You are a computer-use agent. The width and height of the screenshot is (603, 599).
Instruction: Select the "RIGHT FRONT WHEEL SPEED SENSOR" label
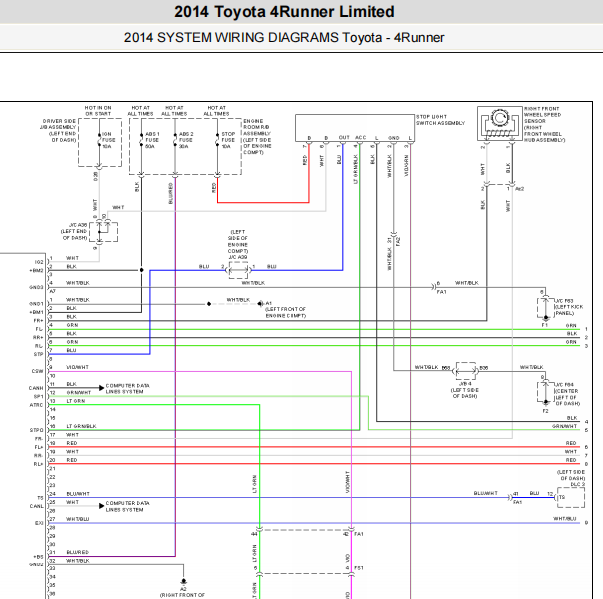[x=542, y=115]
